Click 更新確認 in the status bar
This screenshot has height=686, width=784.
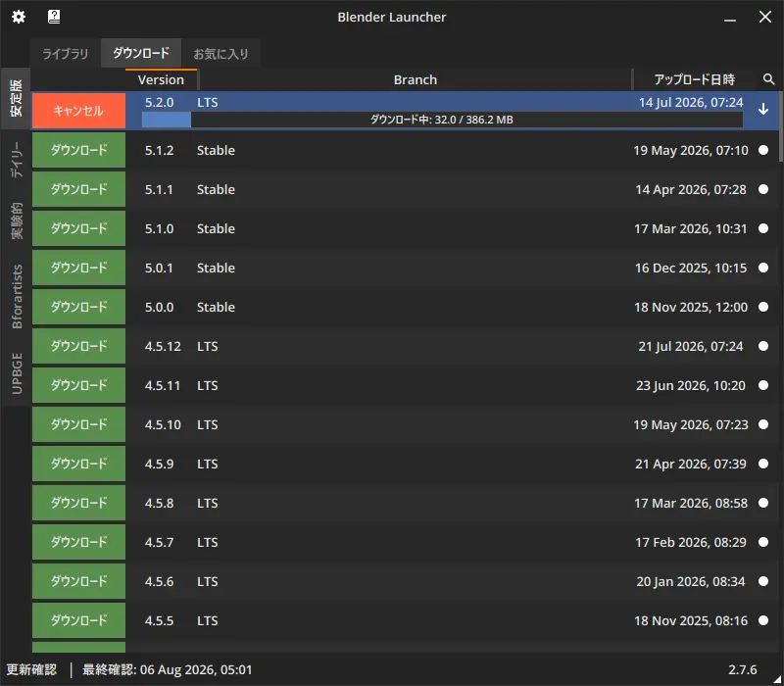pyautogui.click(x=31, y=669)
